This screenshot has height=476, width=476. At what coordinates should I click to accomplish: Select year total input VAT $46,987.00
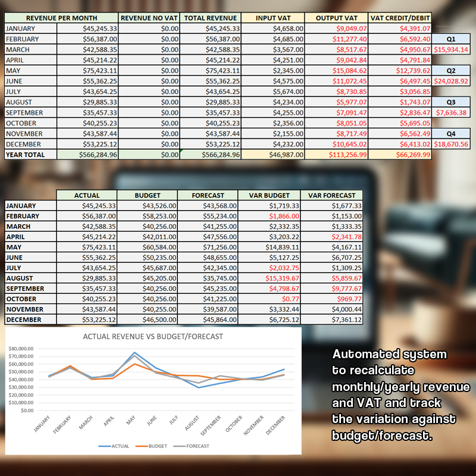(273, 155)
